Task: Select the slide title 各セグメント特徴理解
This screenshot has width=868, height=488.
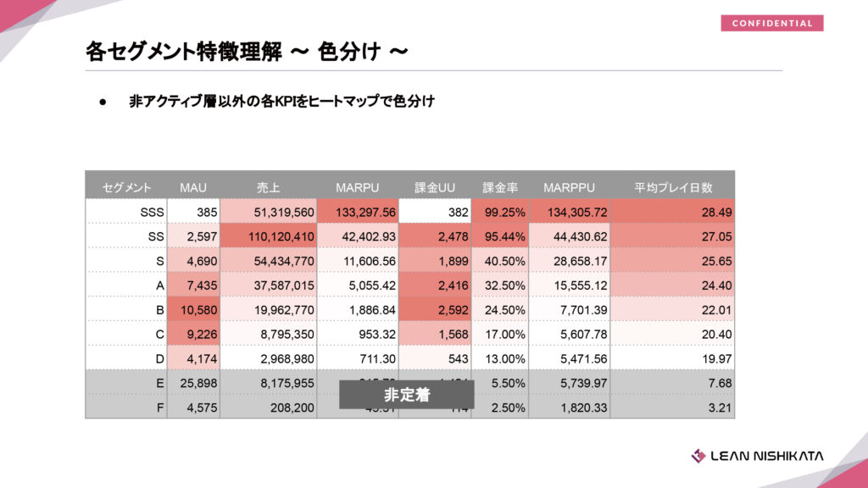Action: click(247, 52)
